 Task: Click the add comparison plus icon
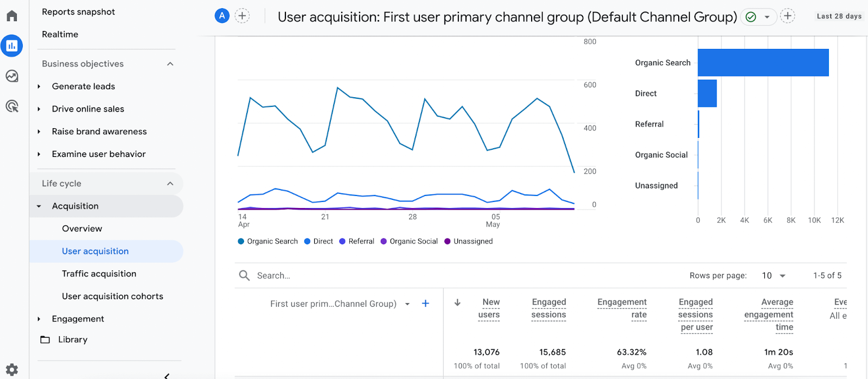[242, 16]
